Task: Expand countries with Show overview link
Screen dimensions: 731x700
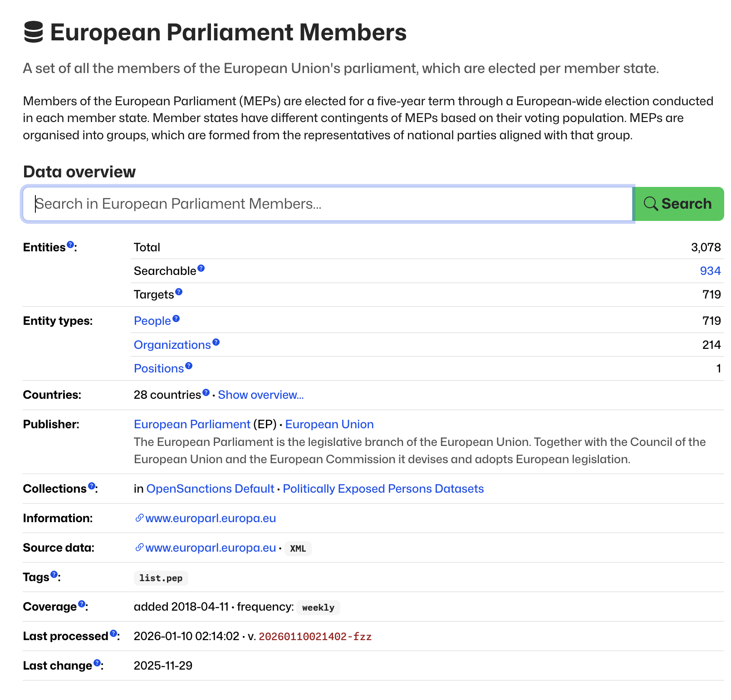Action: (260, 395)
